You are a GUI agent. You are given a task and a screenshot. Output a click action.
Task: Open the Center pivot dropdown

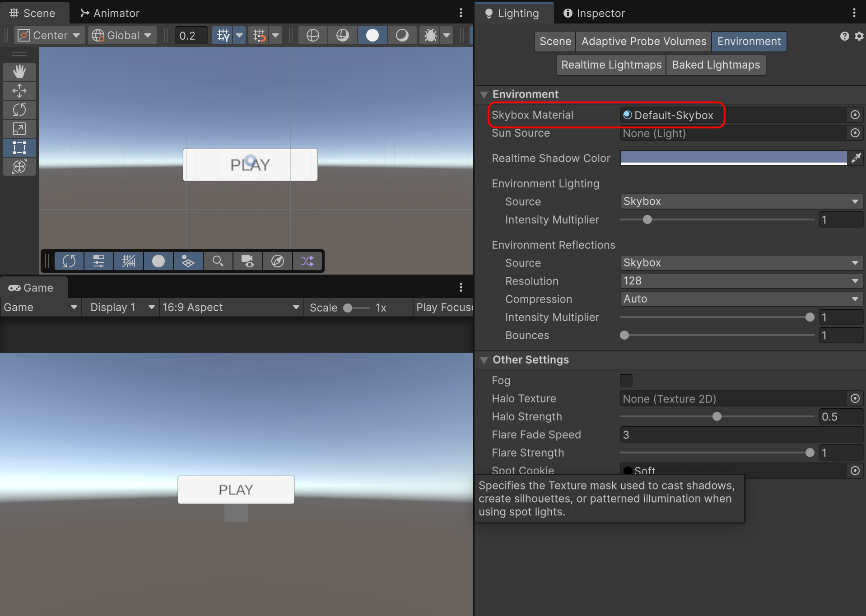49,35
